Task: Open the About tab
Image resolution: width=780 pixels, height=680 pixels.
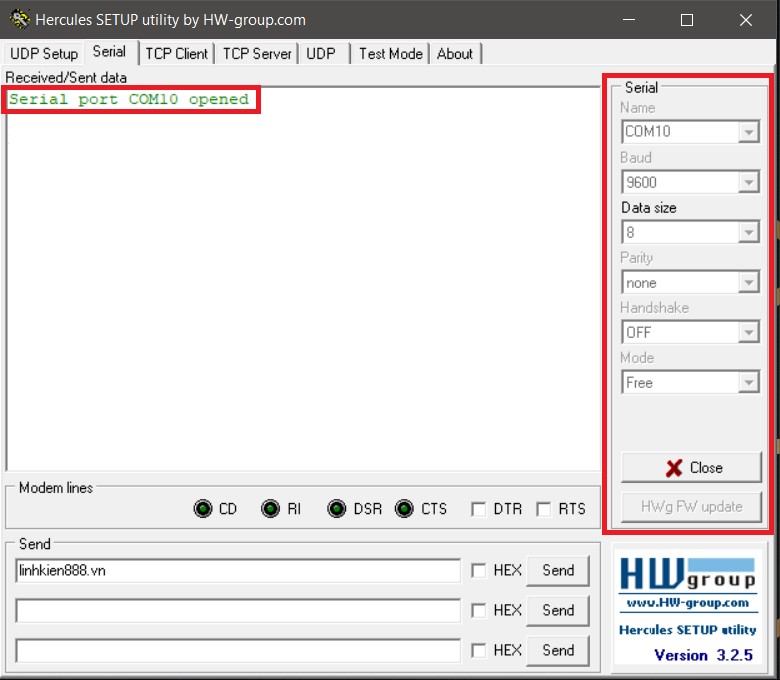Action: [455, 54]
